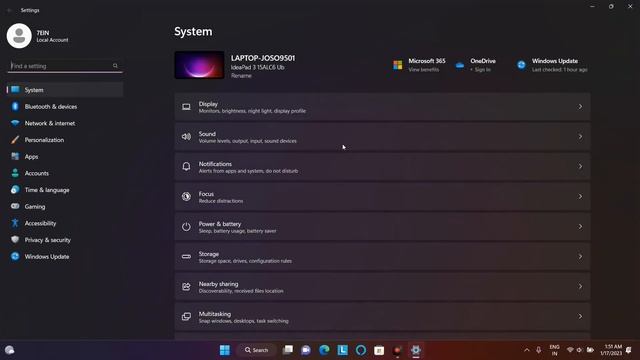Screen dimensions: 640x360
Task: Click the Nearby sharing icon
Action: point(186,287)
